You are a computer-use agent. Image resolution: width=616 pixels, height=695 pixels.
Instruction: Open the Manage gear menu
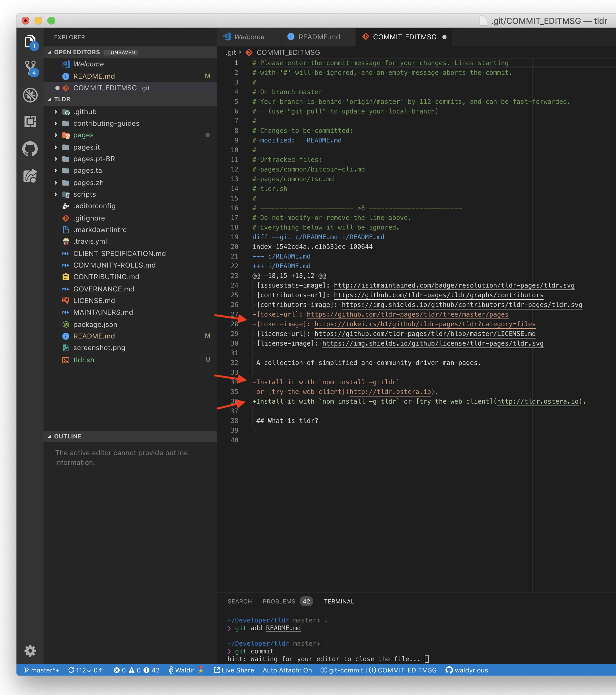coord(30,651)
